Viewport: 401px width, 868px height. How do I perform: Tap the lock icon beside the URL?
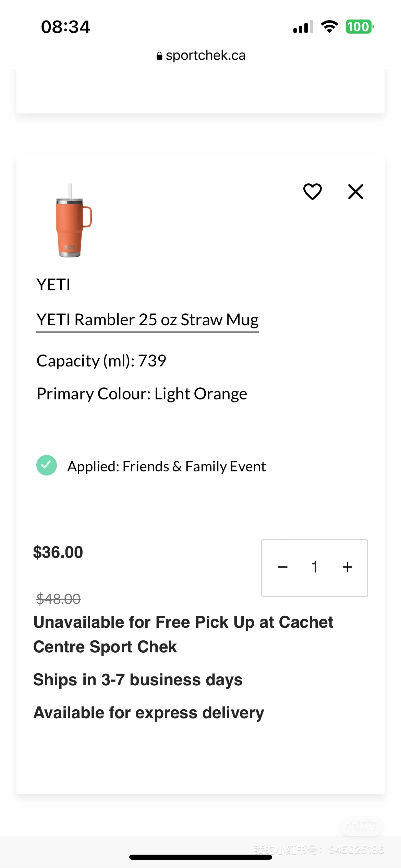[159, 56]
